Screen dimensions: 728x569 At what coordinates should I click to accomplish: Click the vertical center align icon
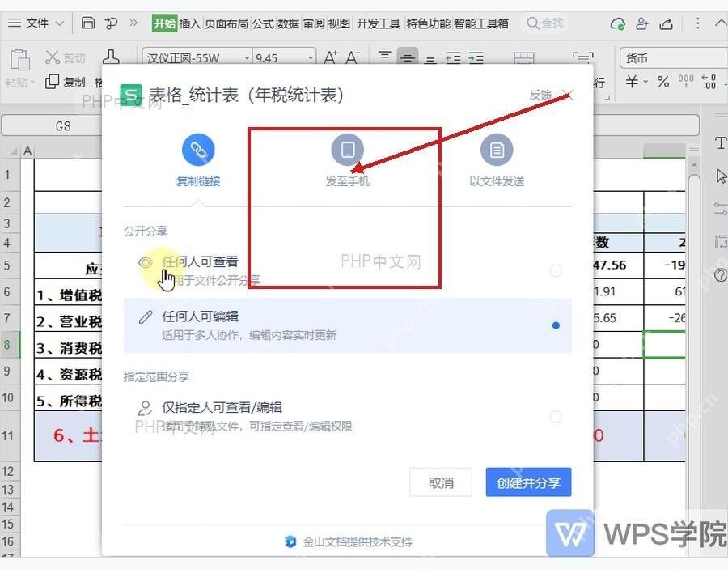point(408,57)
